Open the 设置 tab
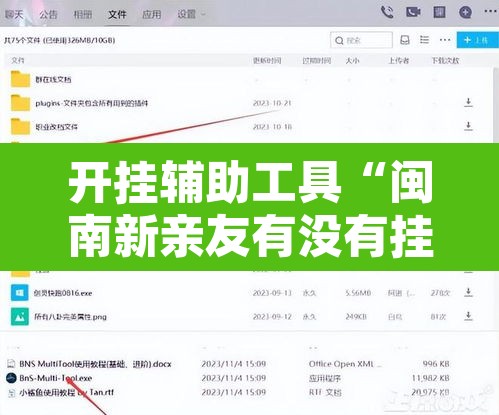499x415 pixels. (x=187, y=14)
